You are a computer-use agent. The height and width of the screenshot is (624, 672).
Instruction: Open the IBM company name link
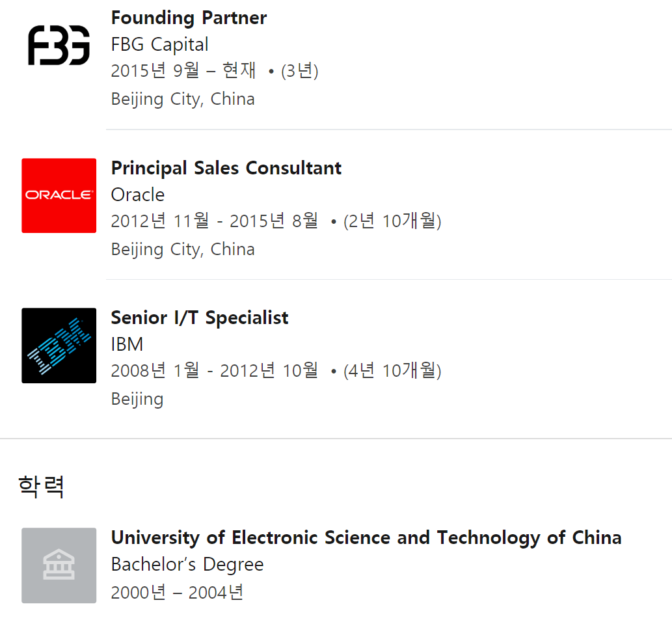(127, 345)
